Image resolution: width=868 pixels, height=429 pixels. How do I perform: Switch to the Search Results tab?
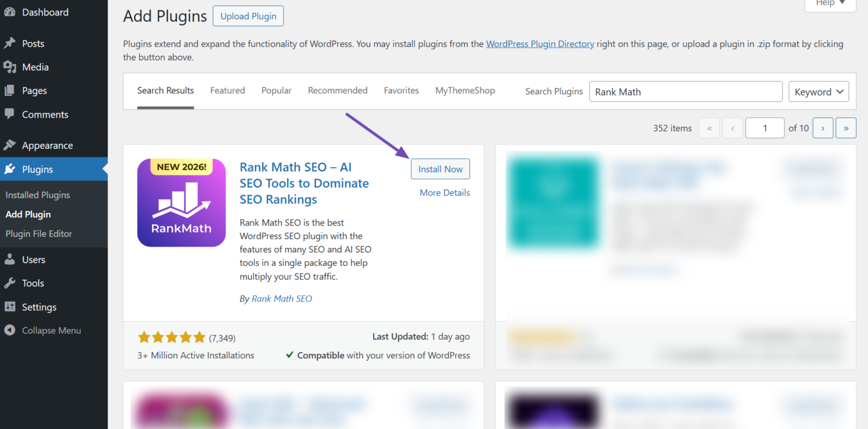(x=166, y=91)
